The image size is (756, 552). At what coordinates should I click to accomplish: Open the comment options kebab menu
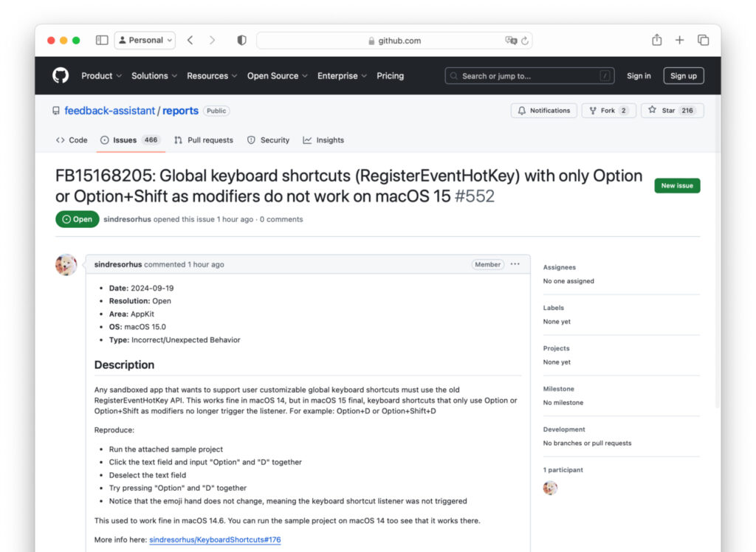(515, 264)
